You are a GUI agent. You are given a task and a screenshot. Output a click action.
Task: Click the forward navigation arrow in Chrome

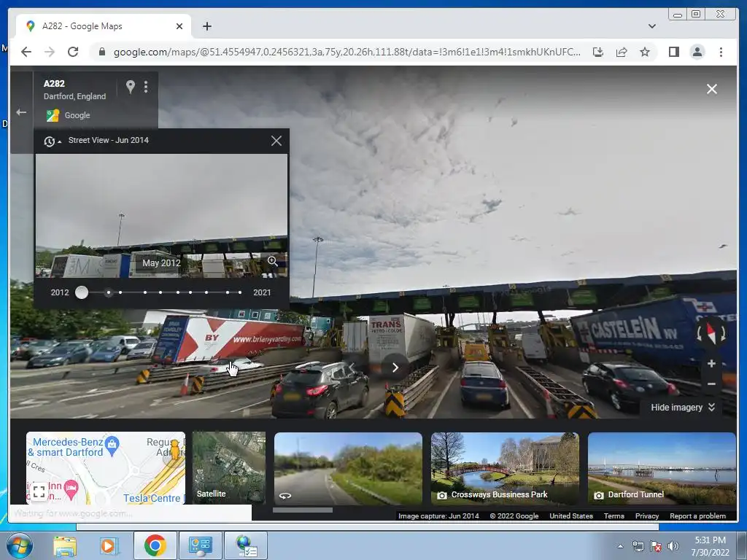tap(50, 52)
